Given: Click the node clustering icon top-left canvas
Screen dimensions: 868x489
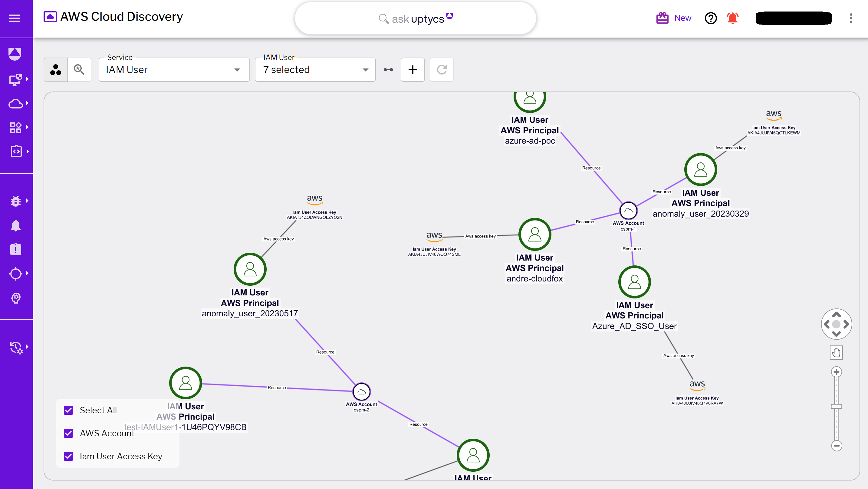Looking at the screenshot, I should click(55, 70).
